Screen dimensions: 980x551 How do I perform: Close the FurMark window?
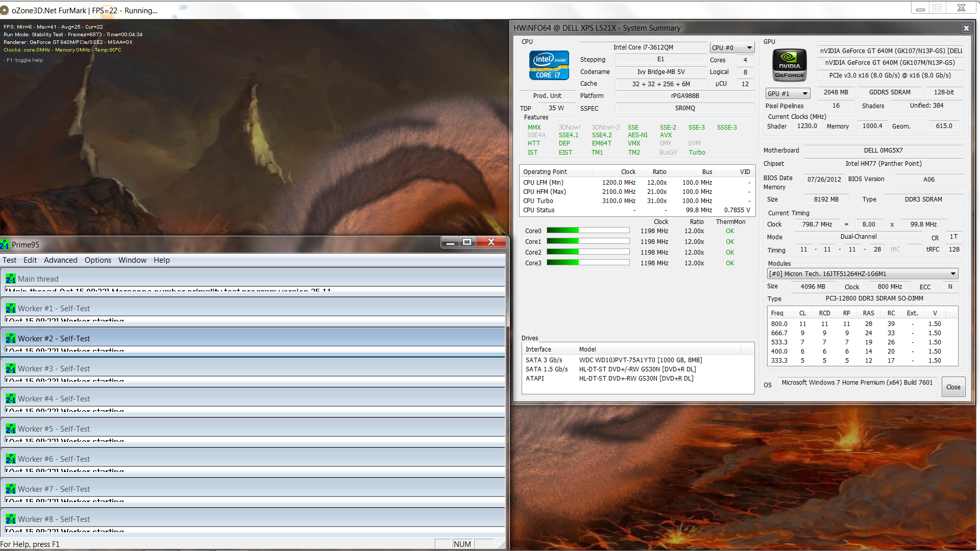pos(961,8)
